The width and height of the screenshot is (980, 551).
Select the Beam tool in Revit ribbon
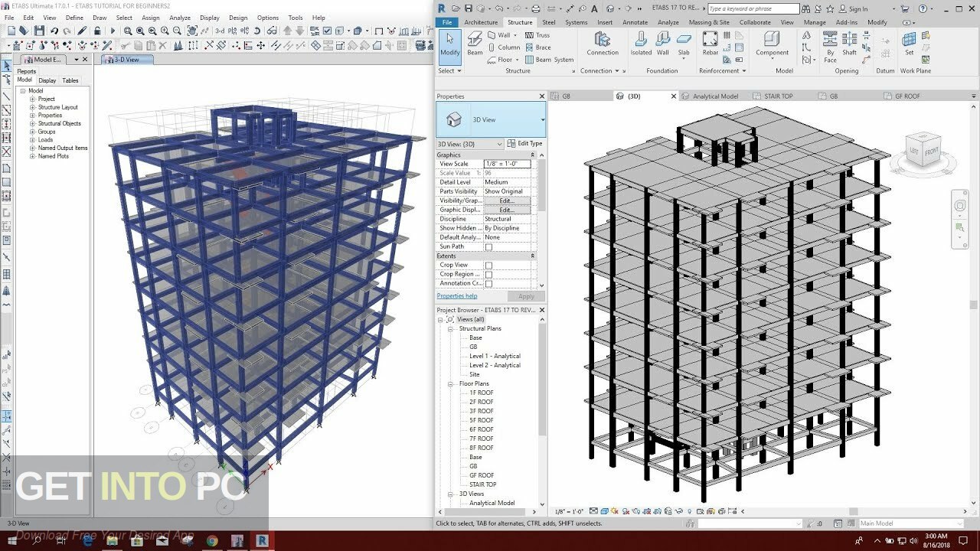(x=475, y=43)
